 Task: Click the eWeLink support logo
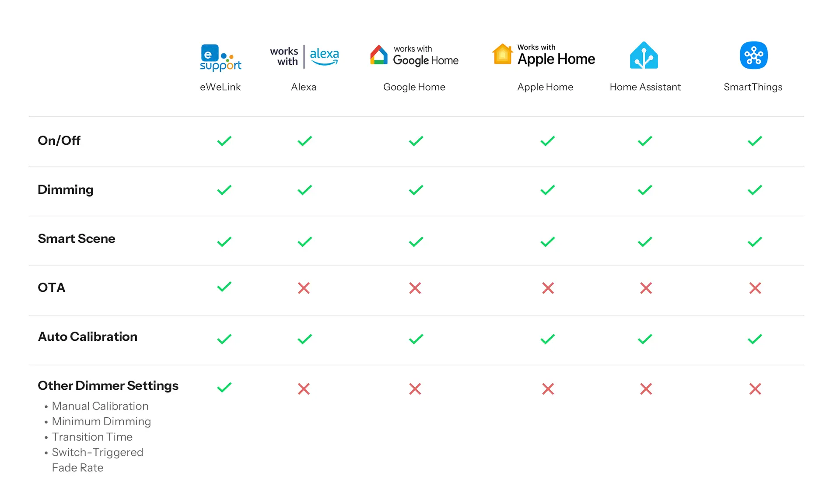(220, 57)
